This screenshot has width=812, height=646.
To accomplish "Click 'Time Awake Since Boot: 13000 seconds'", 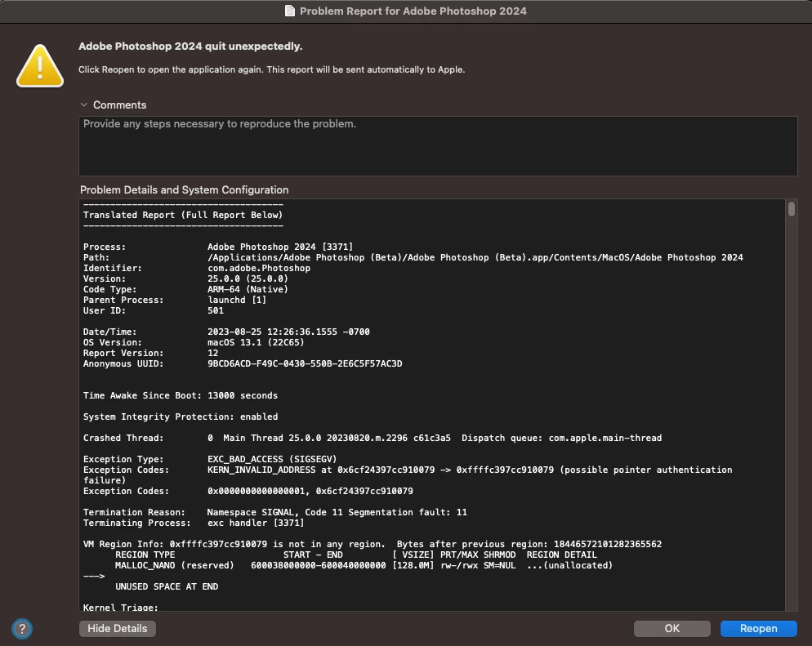I will pyautogui.click(x=181, y=395).
